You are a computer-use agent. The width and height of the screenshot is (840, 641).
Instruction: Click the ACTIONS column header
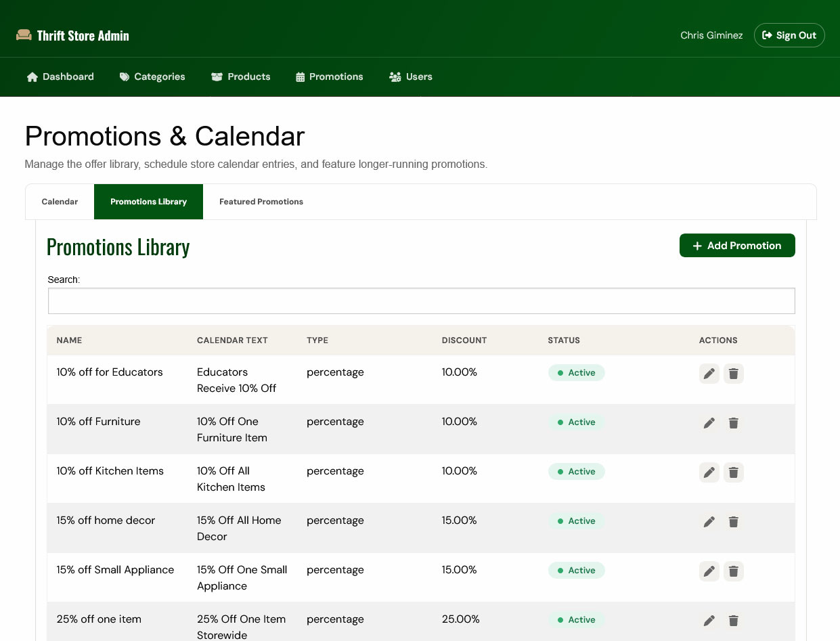[x=718, y=340]
